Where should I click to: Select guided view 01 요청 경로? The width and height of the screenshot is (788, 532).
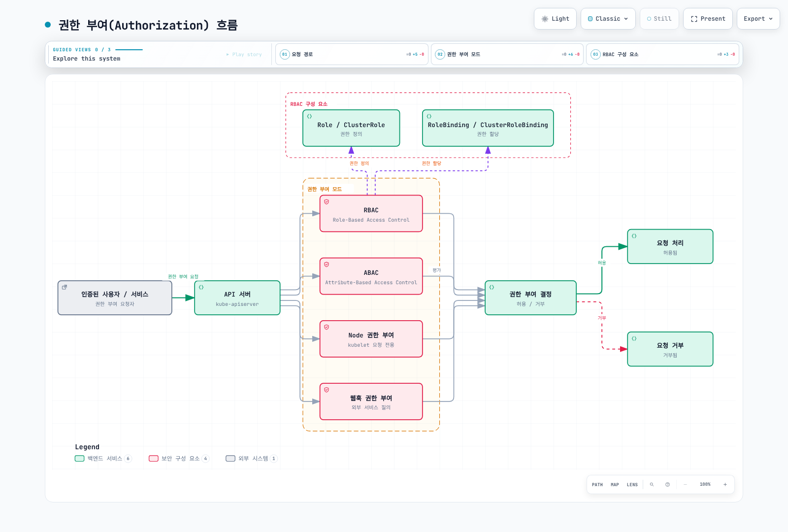pyautogui.click(x=352, y=54)
